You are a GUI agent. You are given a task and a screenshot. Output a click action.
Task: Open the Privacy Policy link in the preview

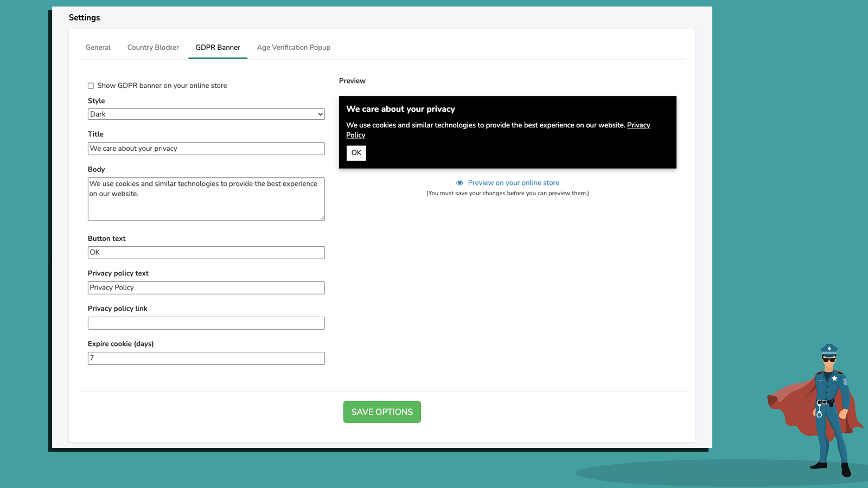[639, 125]
